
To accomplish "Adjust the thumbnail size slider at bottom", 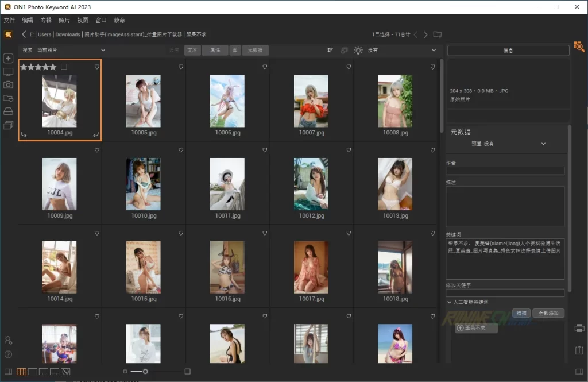I will 145,372.
